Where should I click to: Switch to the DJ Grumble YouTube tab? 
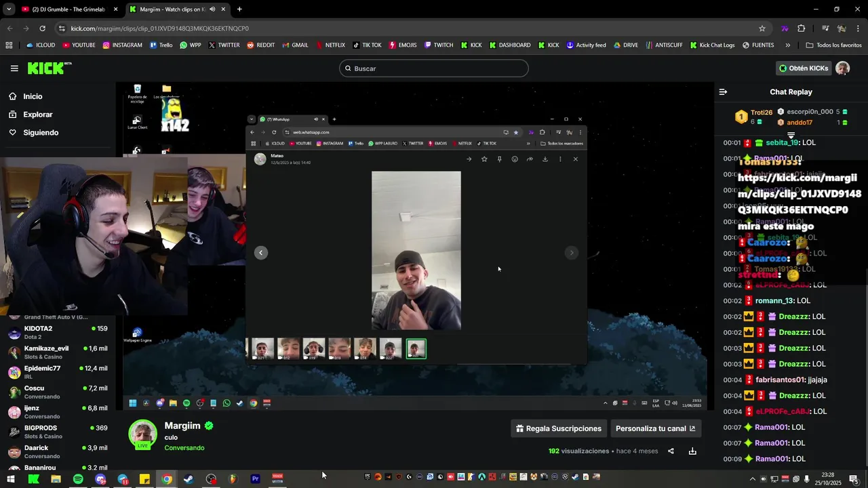[x=68, y=9]
